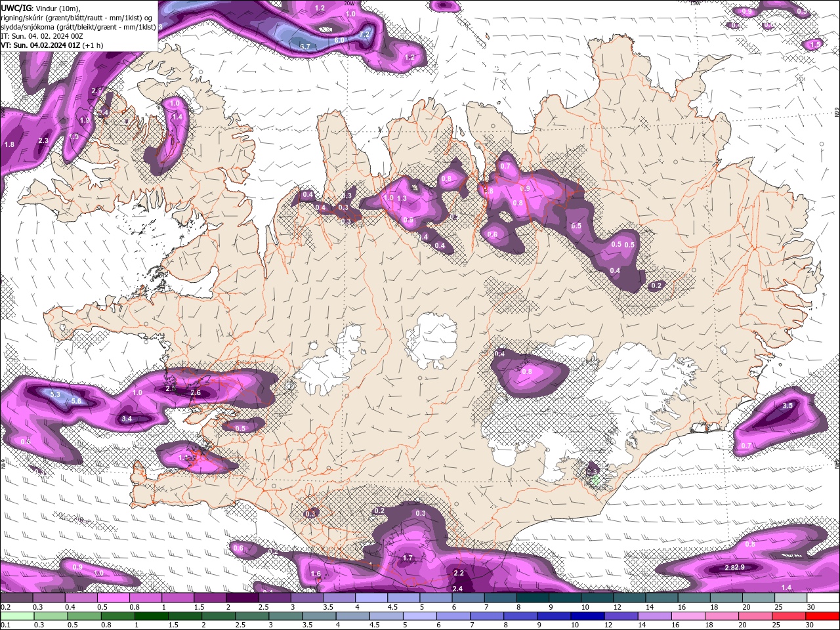Click the 'slydda/snjókoma (grátt/bleikt/grænt - mm/1klst)' line
Screen dimensions: 840x630
(78, 27)
